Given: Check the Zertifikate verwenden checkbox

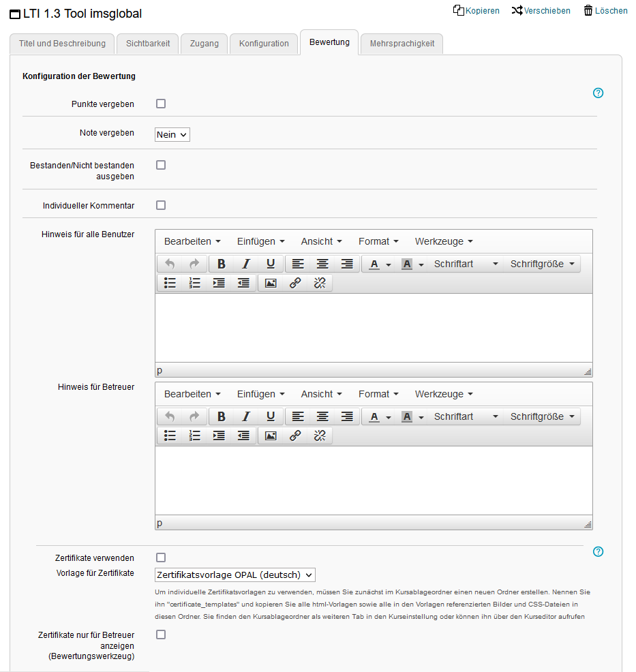Looking at the screenshot, I should click(161, 558).
